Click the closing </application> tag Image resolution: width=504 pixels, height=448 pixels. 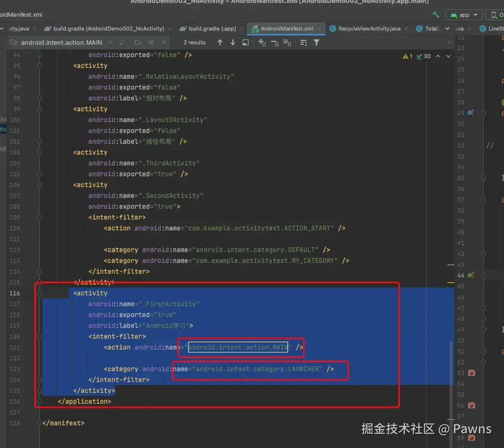pos(84,401)
